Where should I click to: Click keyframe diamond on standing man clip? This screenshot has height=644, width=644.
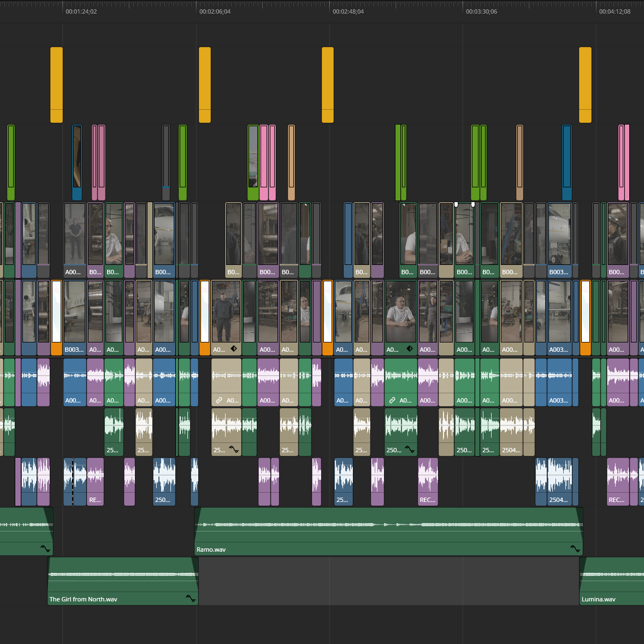click(234, 348)
